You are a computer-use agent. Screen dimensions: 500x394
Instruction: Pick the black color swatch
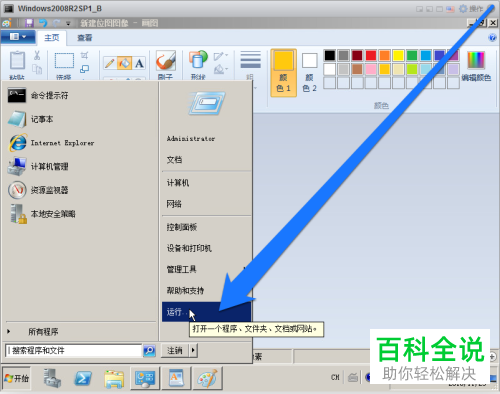330,55
